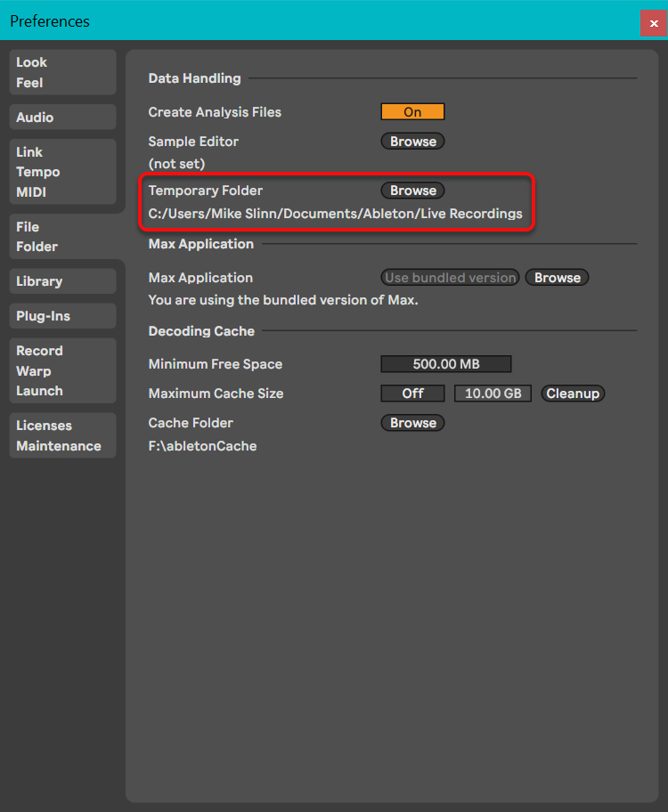668x812 pixels.
Task: Toggle Create Analysis Files On button
Action: coord(412,112)
